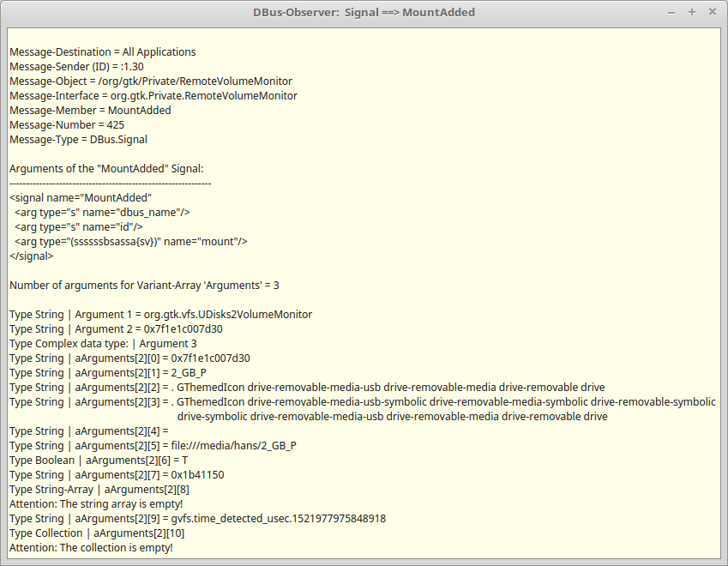Click the file:///media/hans/2_GB_P line

pyautogui.click(x=153, y=446)
